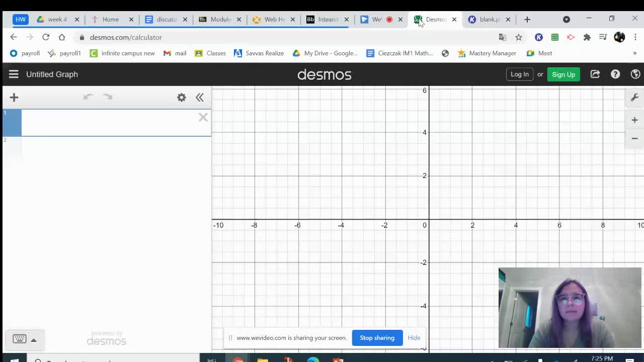644x362 pixels.
Task: Select the empty expression row 2
Action: pos(107,147)
